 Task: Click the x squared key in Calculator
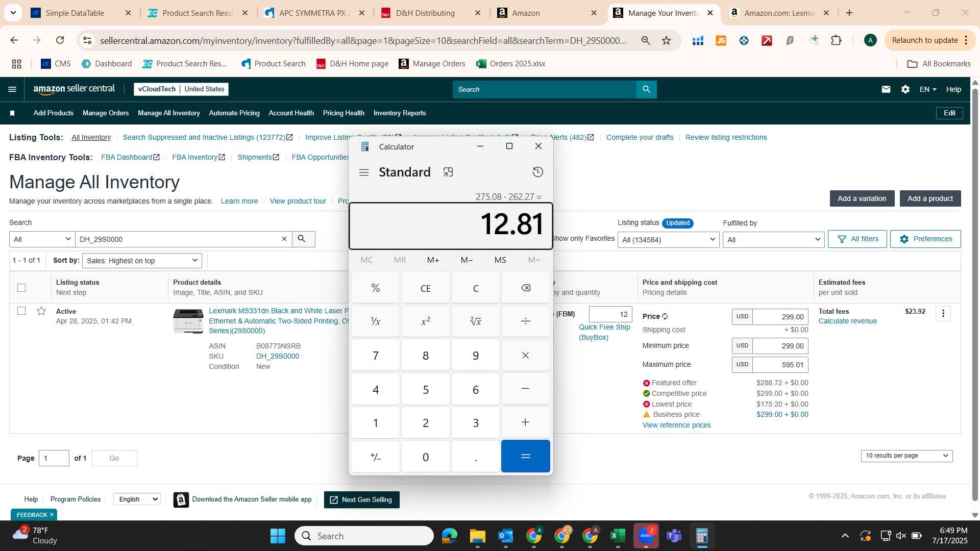(x=425, y=321)
